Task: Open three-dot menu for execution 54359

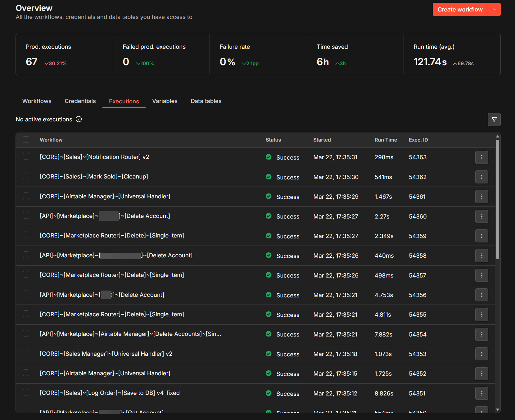Action: (481, 236)
